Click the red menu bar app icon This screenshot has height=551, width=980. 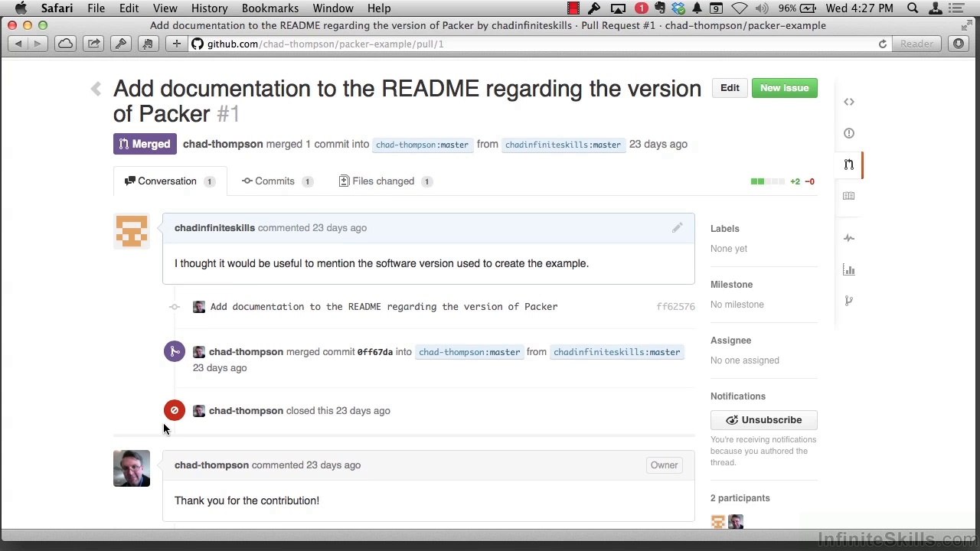(x=573, y=8)
